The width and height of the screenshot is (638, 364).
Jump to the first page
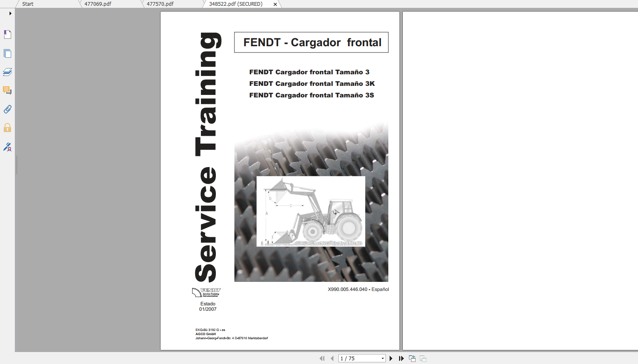[x=322, y=358]
